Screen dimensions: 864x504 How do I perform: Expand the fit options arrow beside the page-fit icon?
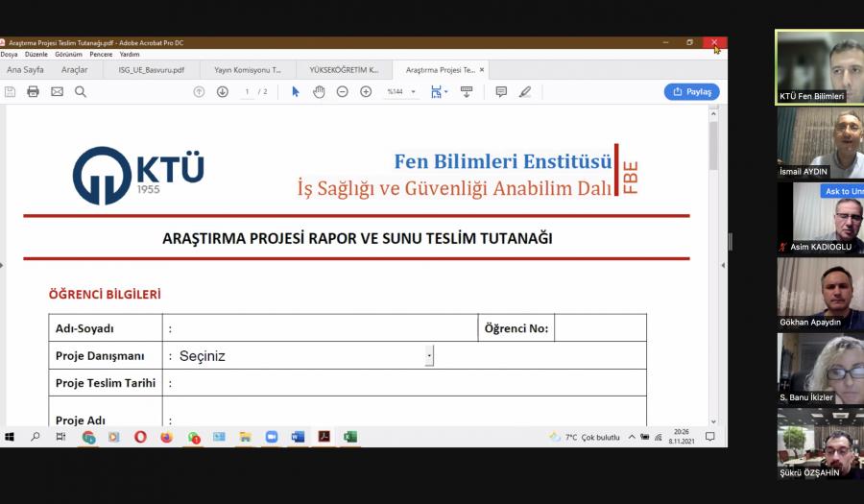[446, 92]
